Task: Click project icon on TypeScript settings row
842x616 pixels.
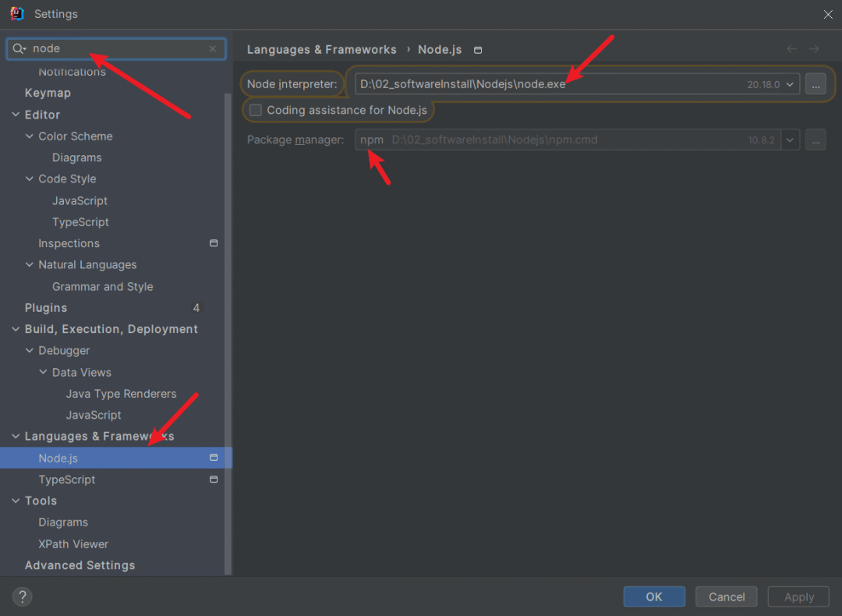Action: tap(214, 479)
